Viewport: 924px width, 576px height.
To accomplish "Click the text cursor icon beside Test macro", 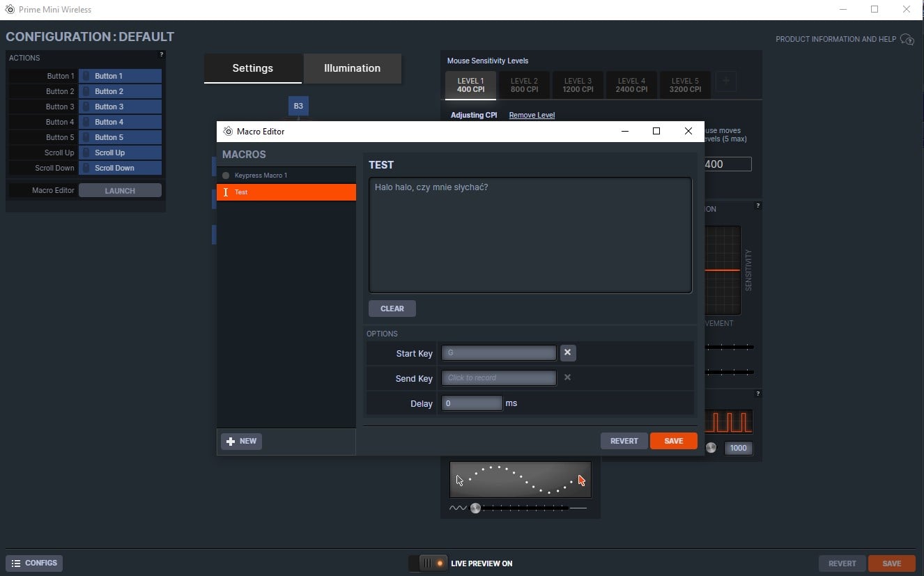I will (x=226, y=192).
